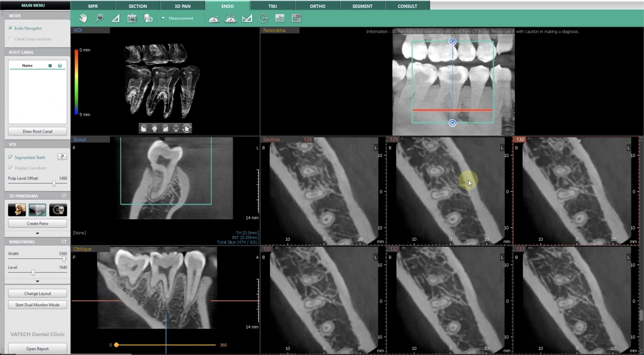The width and height of the screenshot is (644, 355).
Task: Open the profile histogram tool
Action: [280, 18]
